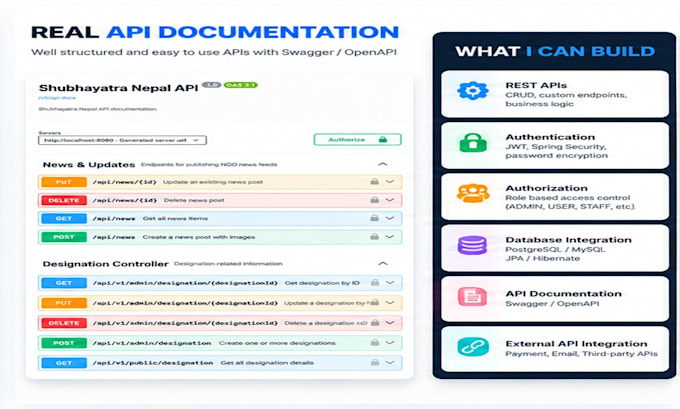Click the Authorize button

(x=357, y=140)
